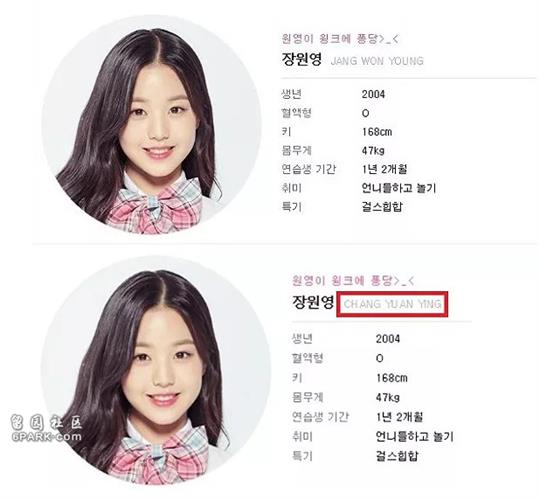Select the 2004 birth year in lower profile
This screenshot has height=500, width=539.
point(388,339)
